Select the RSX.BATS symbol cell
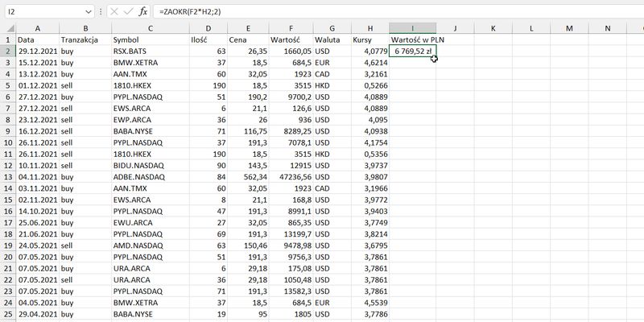 [x=149, y=51]
